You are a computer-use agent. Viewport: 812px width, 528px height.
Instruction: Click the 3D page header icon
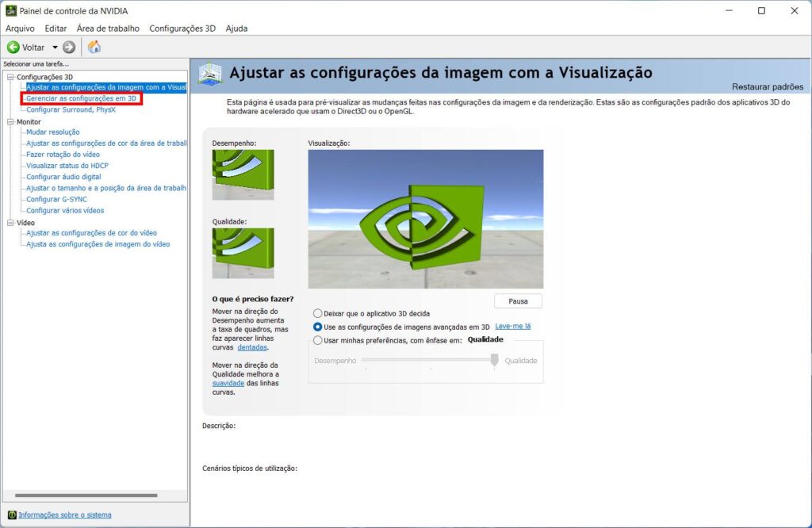click(x=210, y=74)
